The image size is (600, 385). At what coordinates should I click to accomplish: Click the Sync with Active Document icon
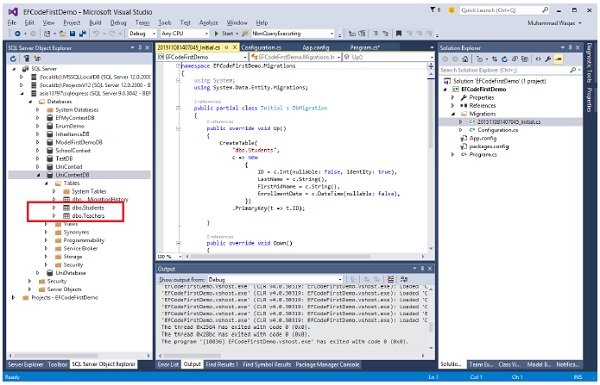coord(494,59)
